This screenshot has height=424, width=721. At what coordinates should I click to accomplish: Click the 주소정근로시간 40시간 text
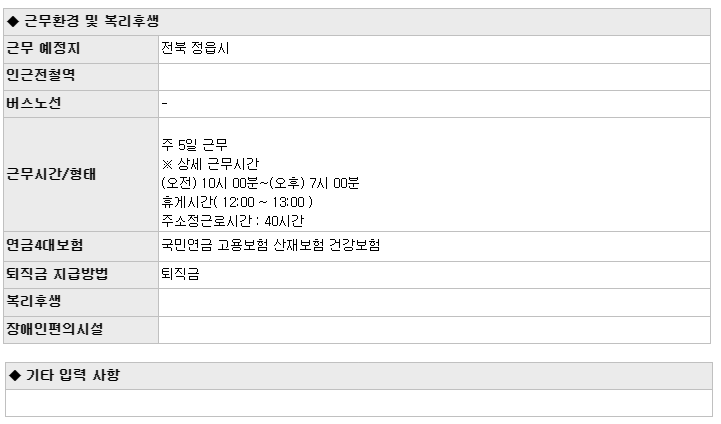click(x=232, y=221)
